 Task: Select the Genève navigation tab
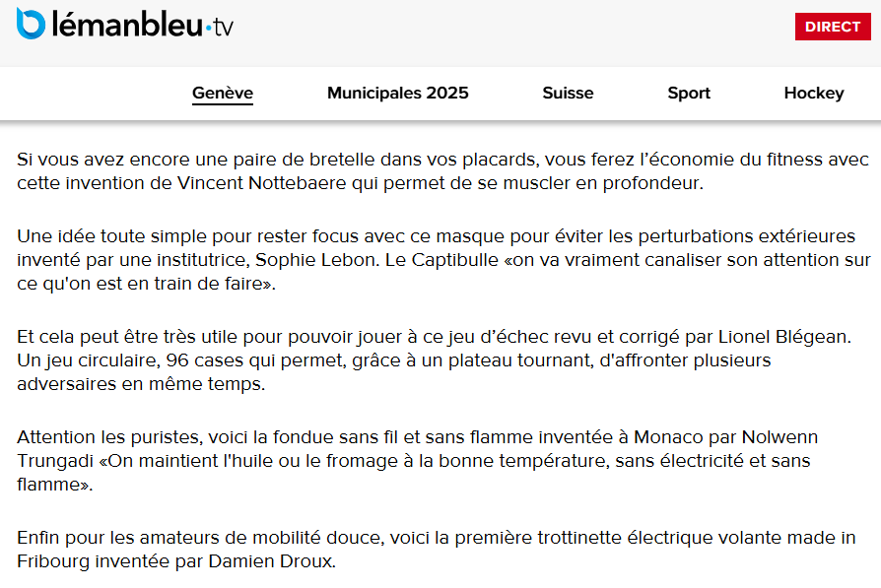click(x=223, y=93)
